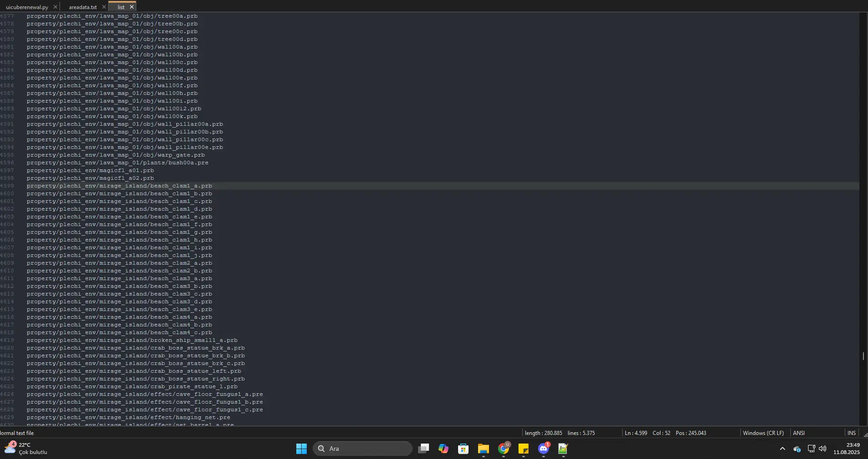This screenshot has height=459, width=868.
Task: Switch to Google Chrome in the taskbar
Action: click(x=504, y=449)
